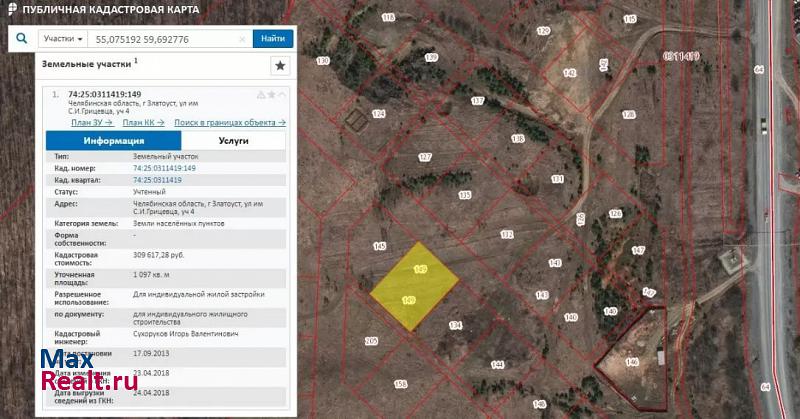
Task: Clear the search field with X icon
Action: coord(242,39)
